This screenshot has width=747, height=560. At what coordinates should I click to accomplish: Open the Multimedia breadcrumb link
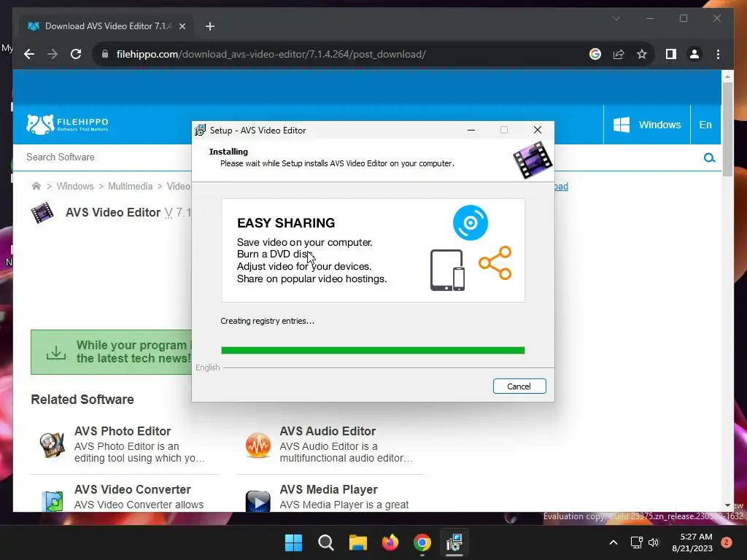(130, 186)
